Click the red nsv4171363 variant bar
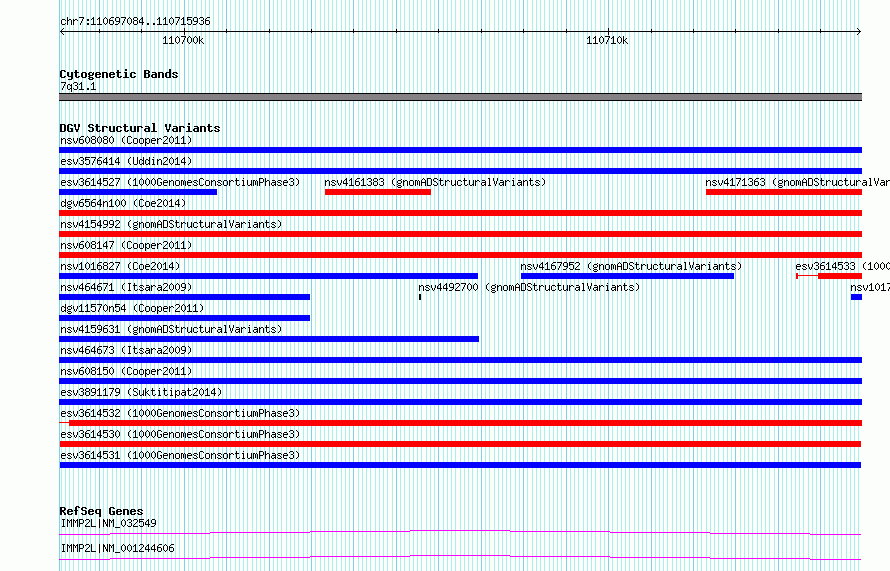 (x=784, y=192)
